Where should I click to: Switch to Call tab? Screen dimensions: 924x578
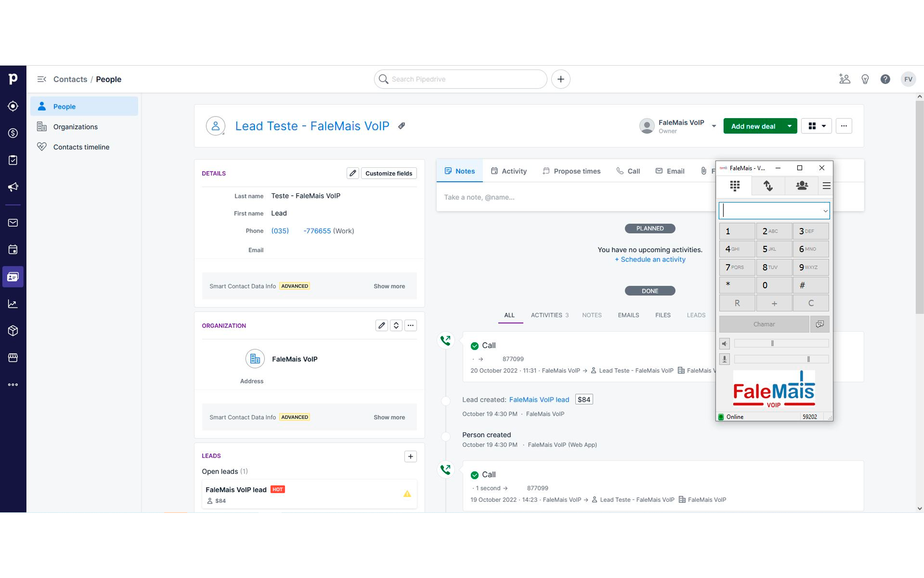[x=628, y=171]
